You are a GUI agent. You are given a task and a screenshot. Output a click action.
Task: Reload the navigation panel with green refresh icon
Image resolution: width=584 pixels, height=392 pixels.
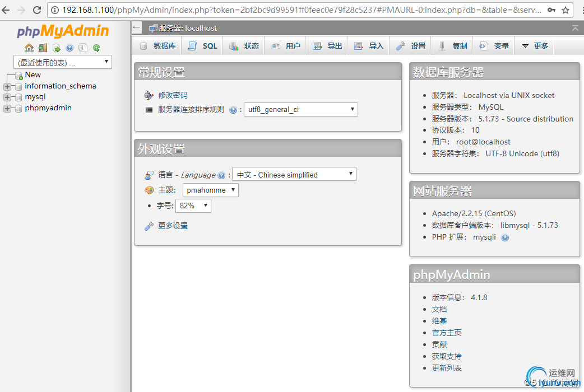(96, 48)
